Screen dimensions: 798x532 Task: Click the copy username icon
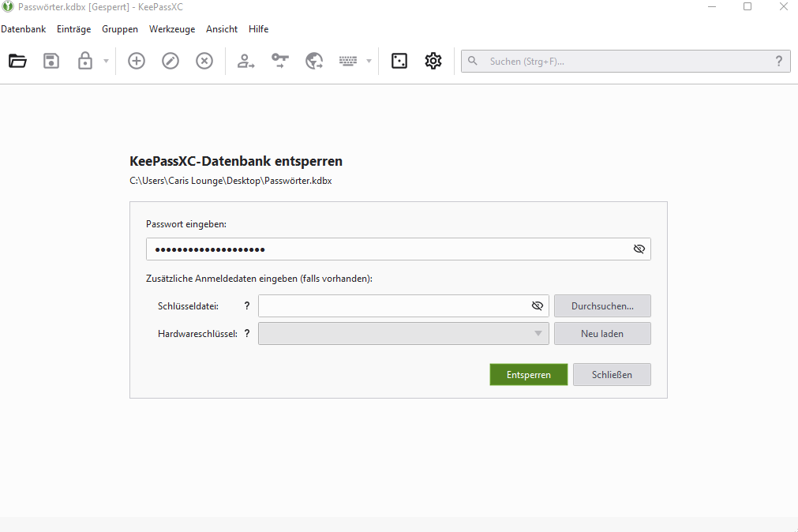coord(246,61)
